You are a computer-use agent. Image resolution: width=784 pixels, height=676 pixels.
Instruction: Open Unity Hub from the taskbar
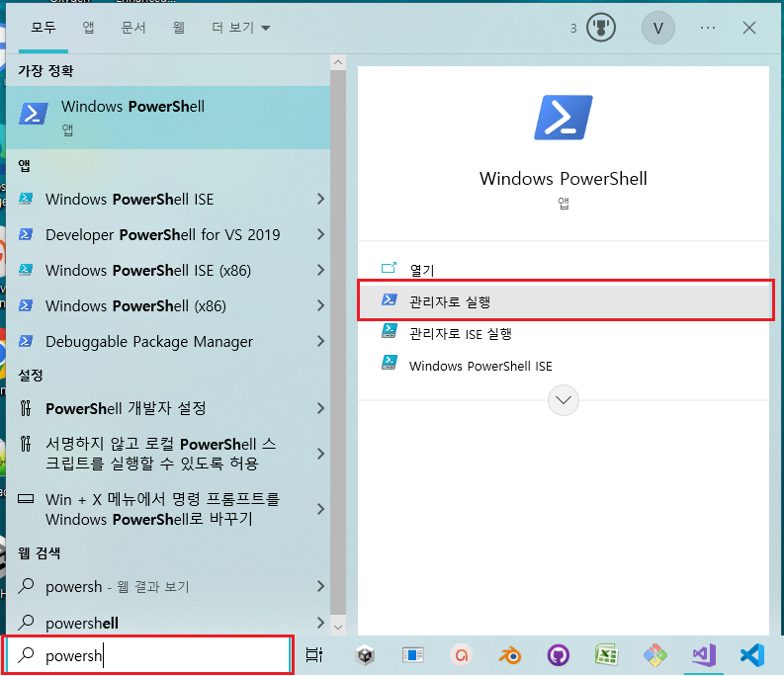click(365, 655)
